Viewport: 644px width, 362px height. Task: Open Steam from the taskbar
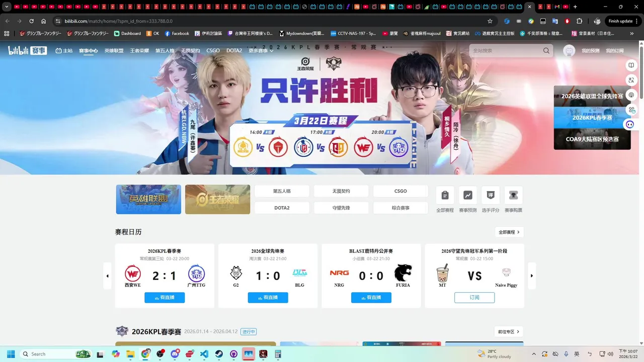click(x=218, y=354)
